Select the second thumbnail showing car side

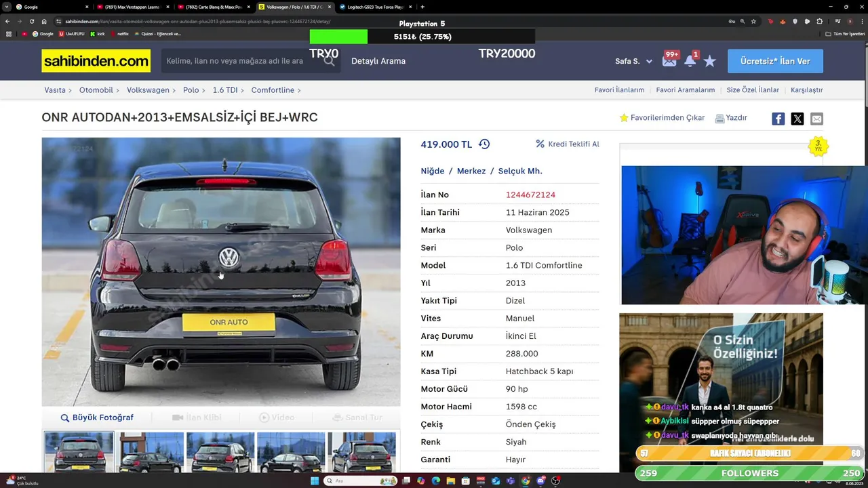click(150, 452)
